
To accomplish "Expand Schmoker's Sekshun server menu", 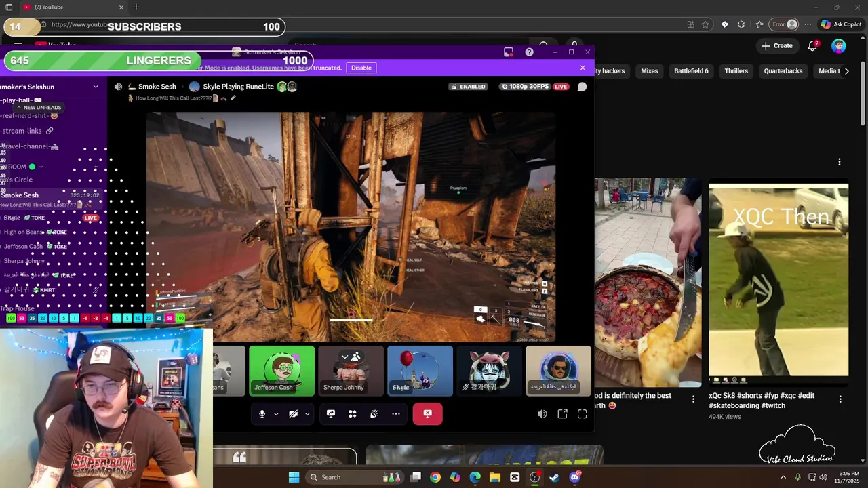I will 96,87.
